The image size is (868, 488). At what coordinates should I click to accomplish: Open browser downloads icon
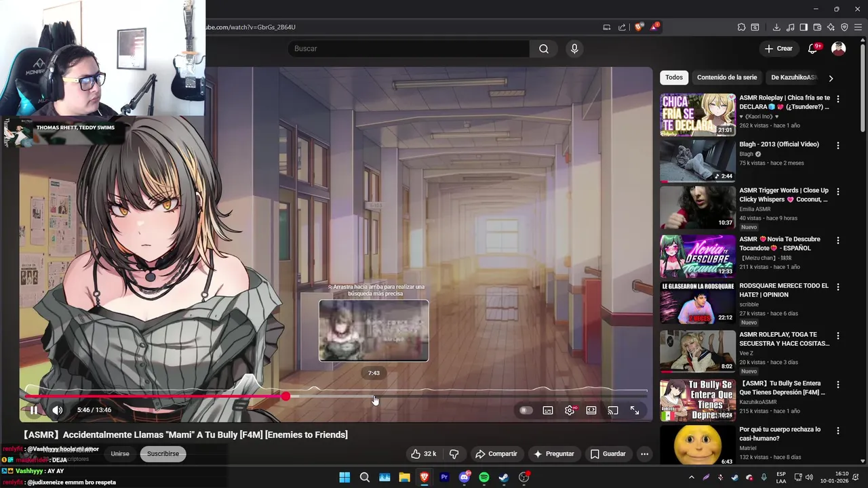[x=776, y=27]
